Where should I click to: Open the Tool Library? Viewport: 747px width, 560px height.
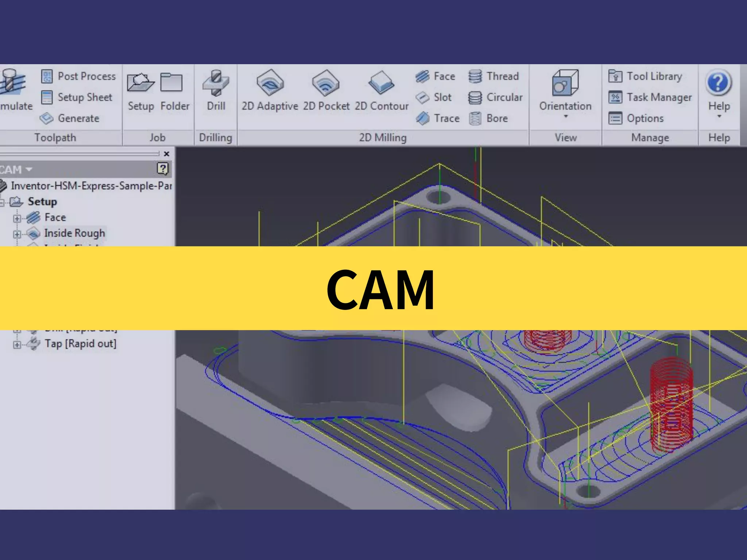point(646,76)
